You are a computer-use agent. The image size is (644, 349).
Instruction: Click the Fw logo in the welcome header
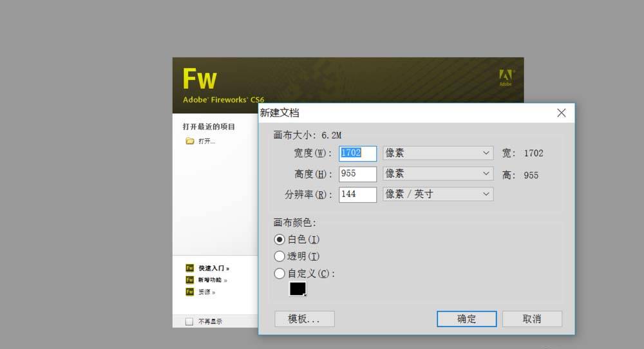click(200, 79)
